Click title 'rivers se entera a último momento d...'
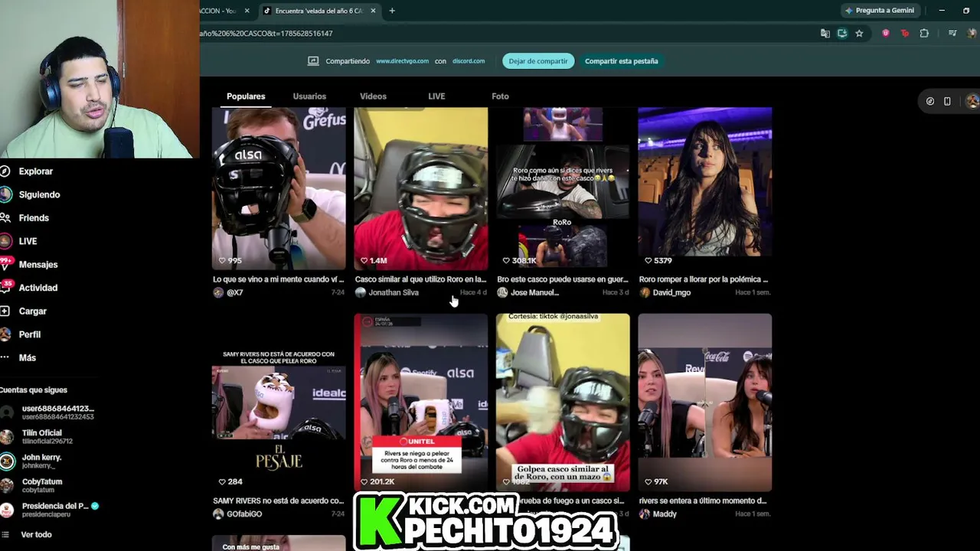This screenshot has height=551, width=980. click(x=703, y=500)
